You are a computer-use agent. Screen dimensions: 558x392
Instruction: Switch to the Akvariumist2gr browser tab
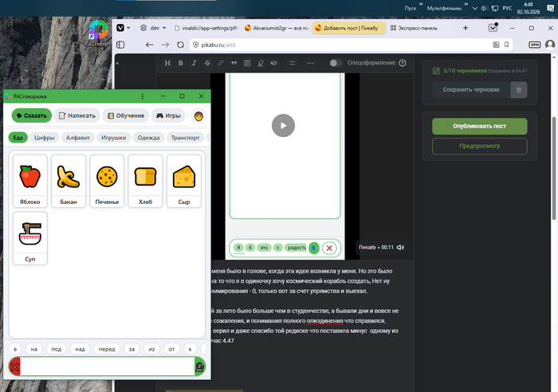point(277,28)
